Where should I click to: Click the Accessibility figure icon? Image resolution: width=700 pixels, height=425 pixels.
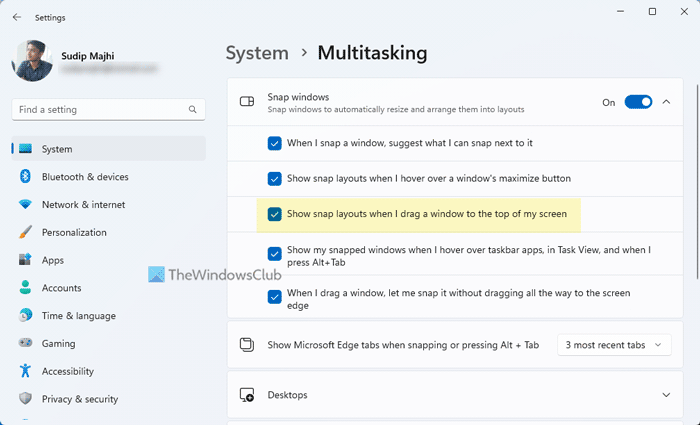tap(25, 370)
